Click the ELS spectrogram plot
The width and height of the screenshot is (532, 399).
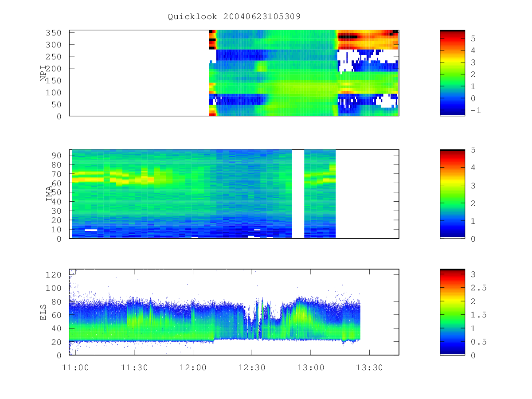point(234,312)
